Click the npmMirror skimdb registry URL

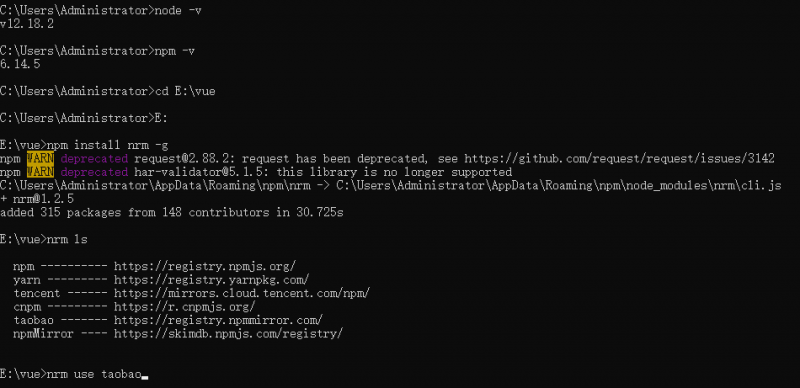click(x=228, y=333)
